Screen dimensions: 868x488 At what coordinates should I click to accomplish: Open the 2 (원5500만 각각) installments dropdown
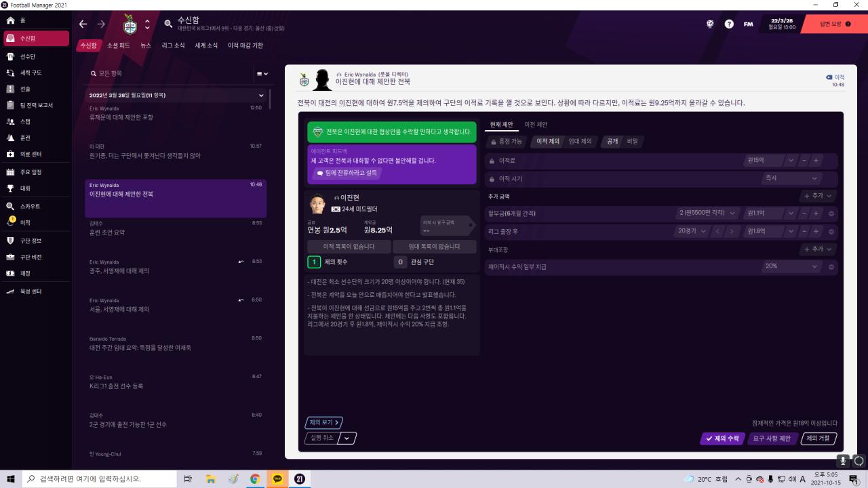tap(707, 213)
